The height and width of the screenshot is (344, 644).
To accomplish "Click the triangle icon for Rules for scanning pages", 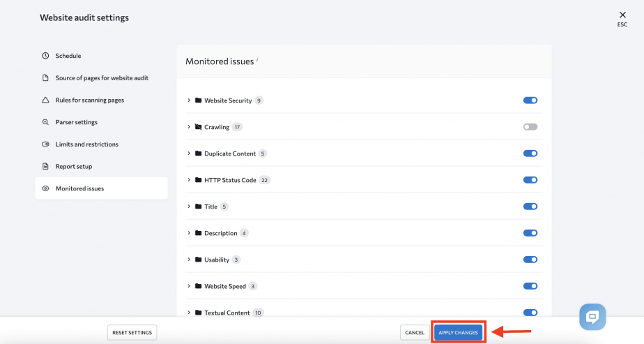I will 45,100.
